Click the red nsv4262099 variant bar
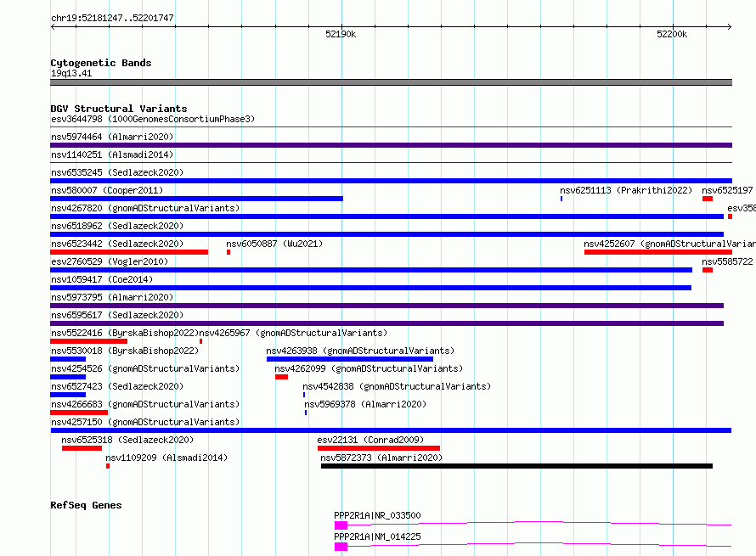The width and height of the screenshot is (756, 556). pyautogui.click(x=281, y=377)
